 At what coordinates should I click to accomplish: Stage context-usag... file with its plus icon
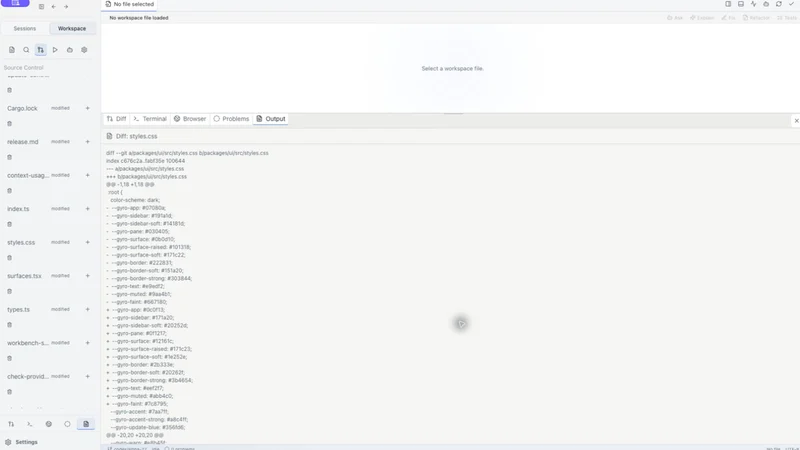(x=87, y=175)
